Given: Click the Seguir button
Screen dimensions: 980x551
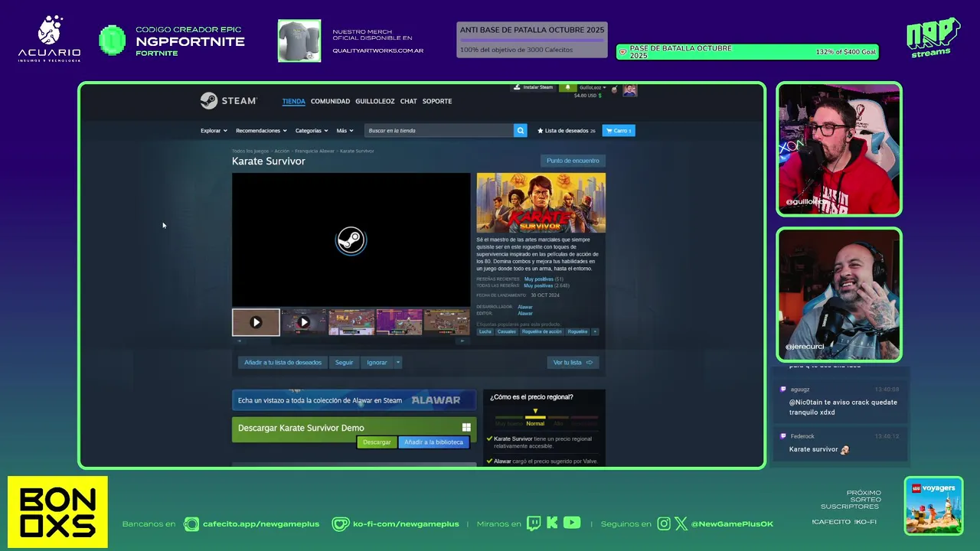Looking at the screenshot, I should [344, 363].
